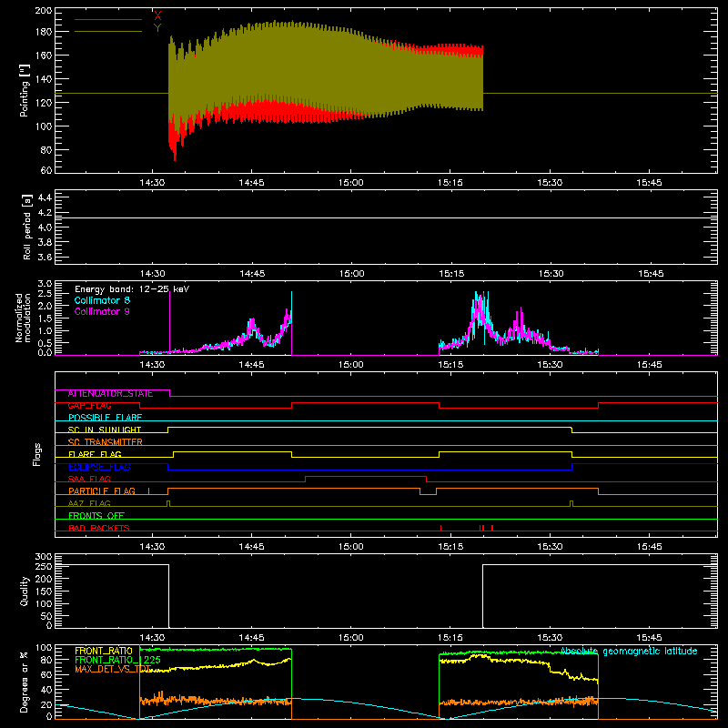The width and height of the screenshot is (728, 728).
Task: Click the ECLIPSE_FLAG label
Action: pos(99,467)
